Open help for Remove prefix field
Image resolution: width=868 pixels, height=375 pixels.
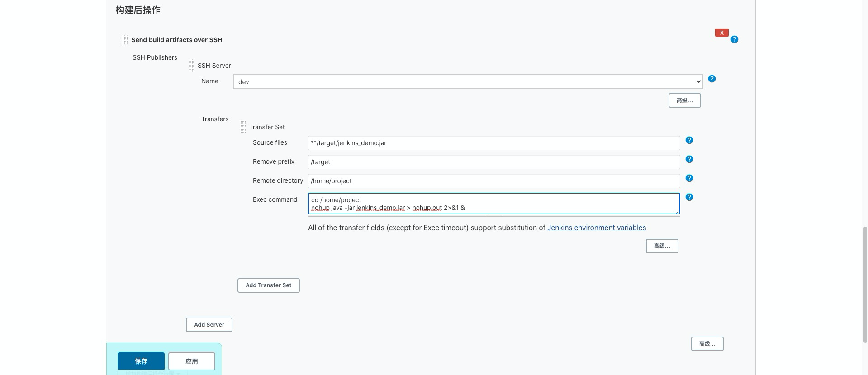point(689,159)
